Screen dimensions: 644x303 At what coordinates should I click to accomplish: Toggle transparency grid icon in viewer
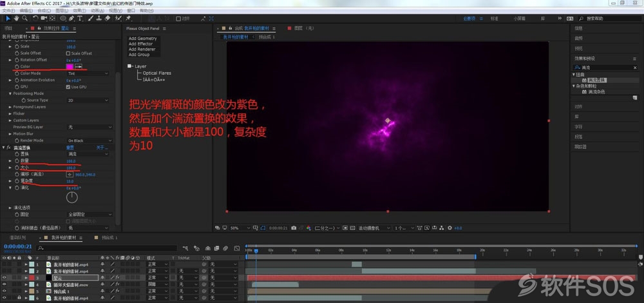pyautogui.click(x=353, y=228)
